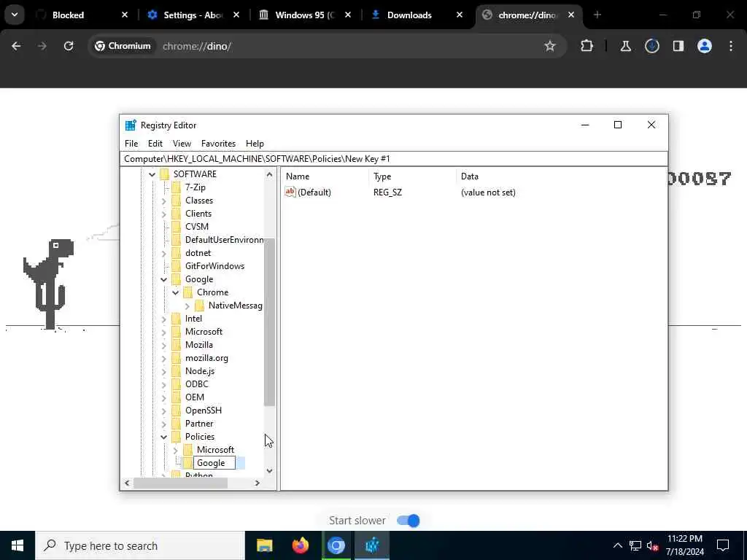
Task: Open the Registry Editor Edit menu
Action: (155, 144)
